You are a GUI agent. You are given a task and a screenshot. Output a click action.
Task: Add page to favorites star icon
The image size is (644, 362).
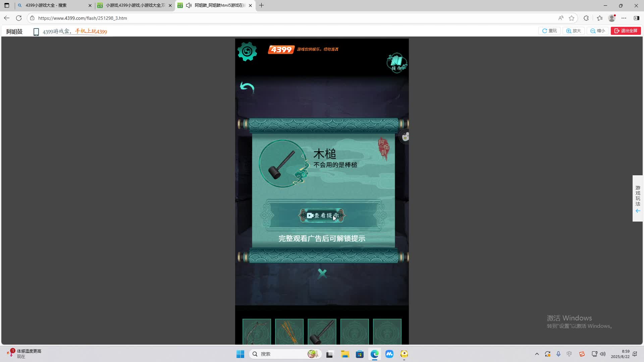click(572, 18)
